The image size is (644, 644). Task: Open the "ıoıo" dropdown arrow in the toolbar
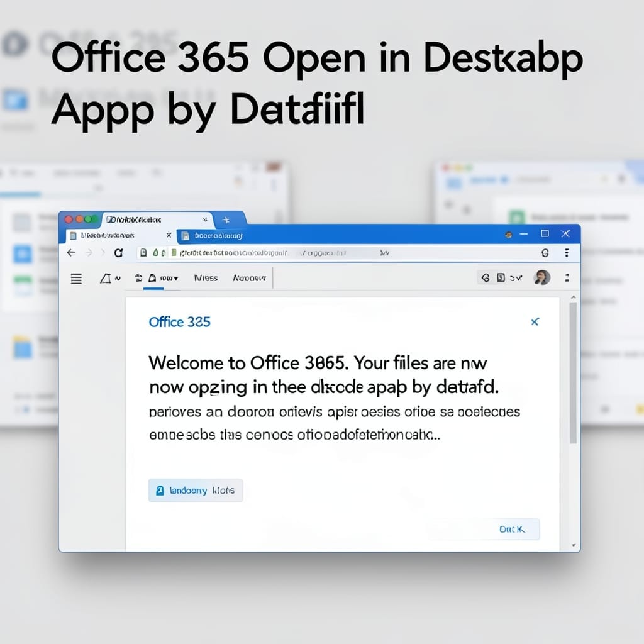click(x=176, y=279)
